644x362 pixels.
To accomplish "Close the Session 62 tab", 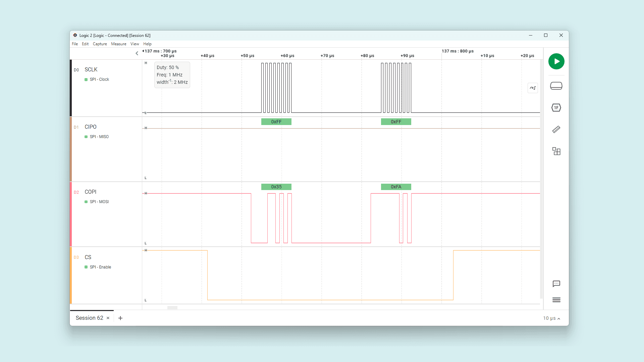I will coord(108,318).
